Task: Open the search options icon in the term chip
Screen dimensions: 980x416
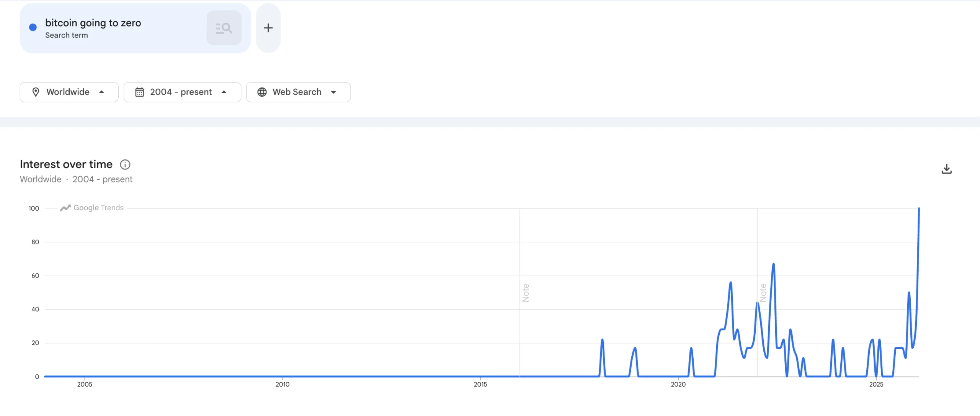Action: point(224,28)
